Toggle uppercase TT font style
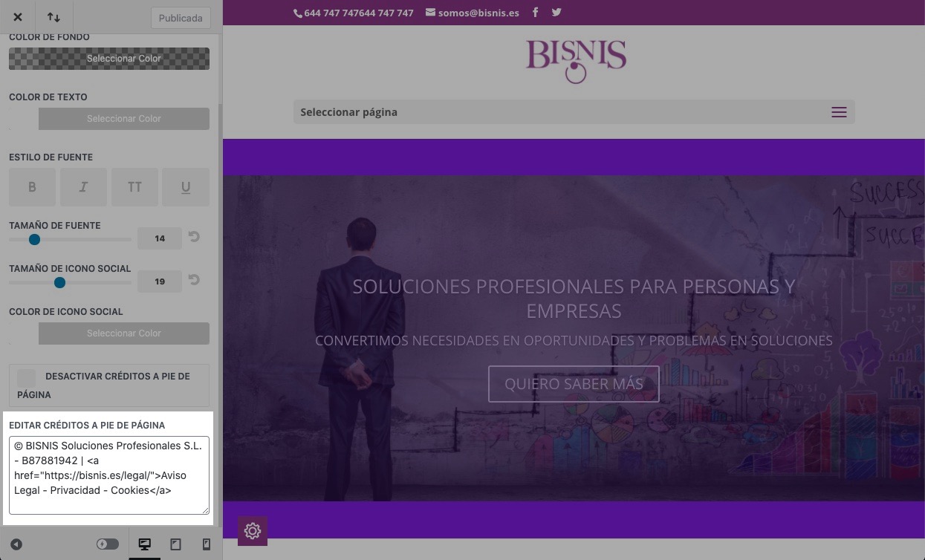The width and height of the screenshot is (925, 560). point(134,187)
